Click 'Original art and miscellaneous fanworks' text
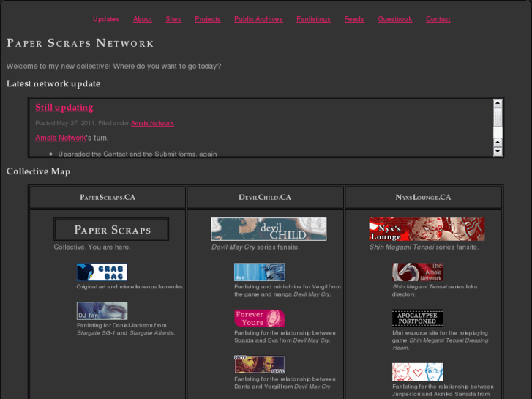This screenshot has width=532, height=399. pos(130,286)
